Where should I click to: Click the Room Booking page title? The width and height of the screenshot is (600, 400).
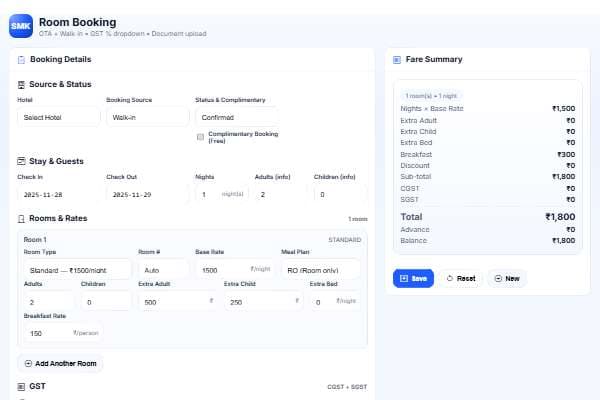point(78,22)
